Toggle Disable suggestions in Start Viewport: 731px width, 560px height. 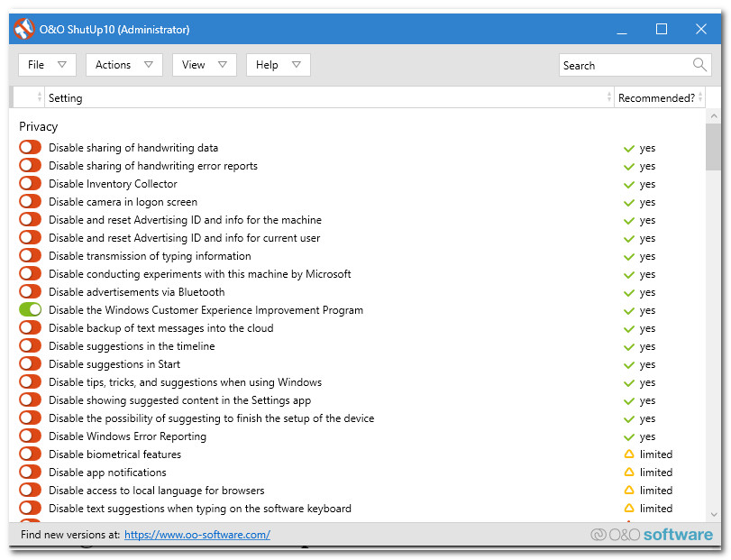(31, 363)
